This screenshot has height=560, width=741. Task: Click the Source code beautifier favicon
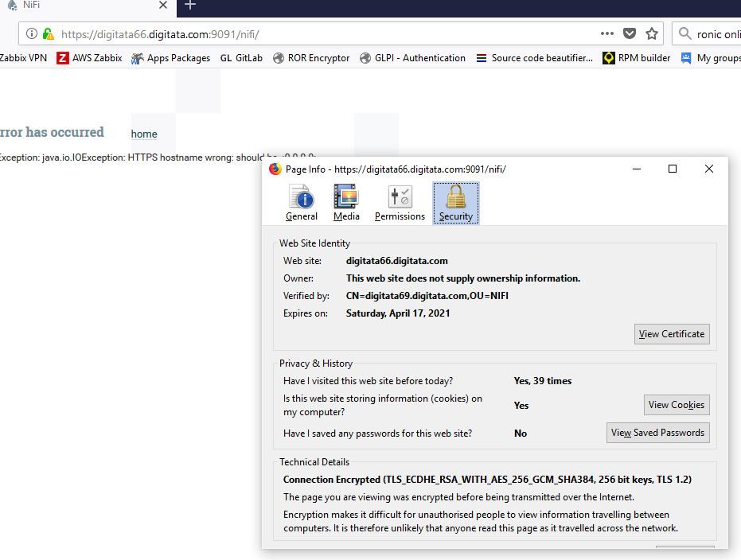481,58
